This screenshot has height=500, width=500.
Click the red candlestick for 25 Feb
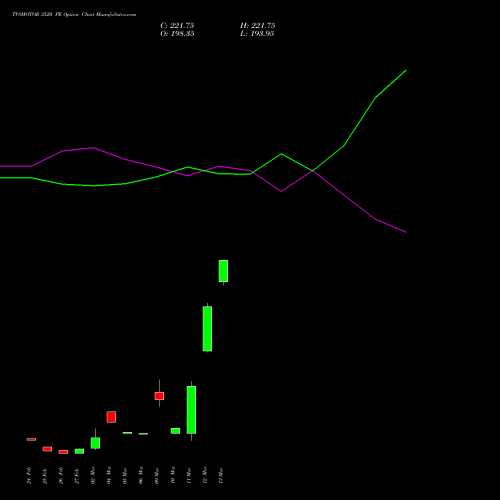(x=47, y=449)
